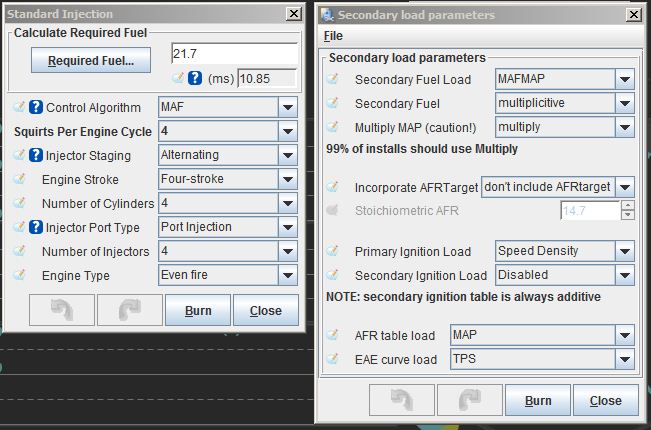The image size is (651, 430).
Task: Expand the Engine Type Even fire dropdown
Action: tap(287, 275)
